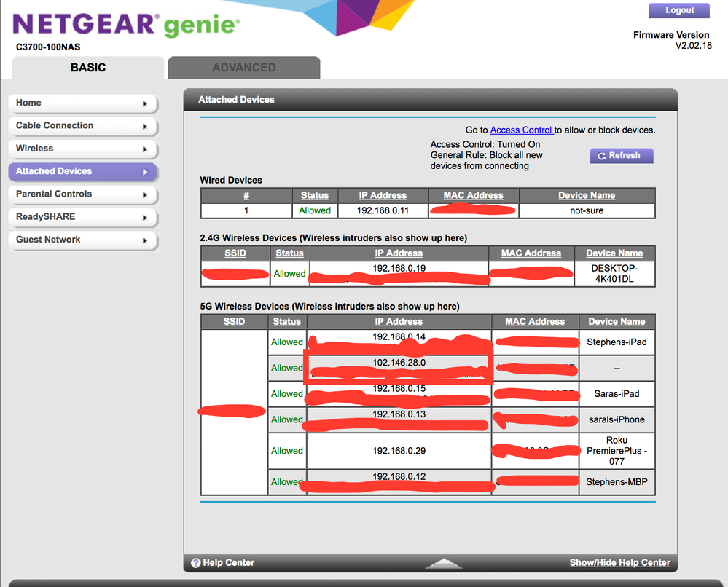The width and height of the screenshot is (728, 587).
Task: Click the 192.168.0.11 IP address cell
Action: [383, 210]
